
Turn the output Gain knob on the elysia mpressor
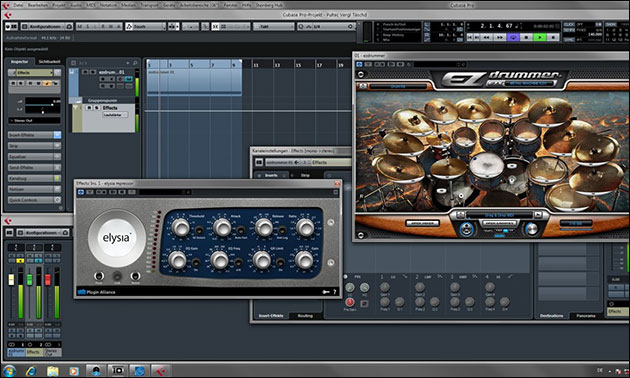[304, 260]
